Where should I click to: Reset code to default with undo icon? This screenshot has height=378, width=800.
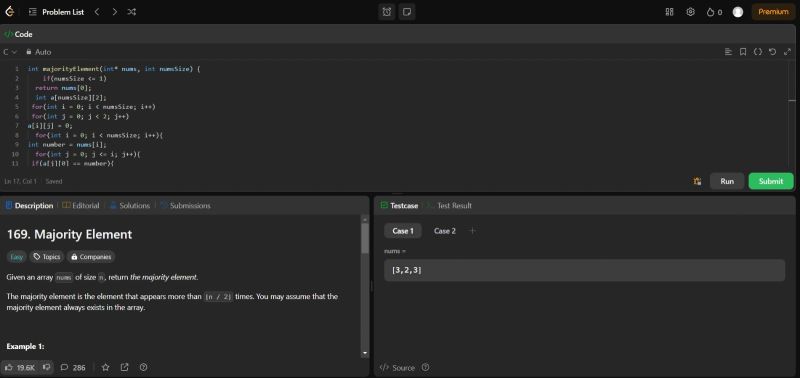pos(772,52)
